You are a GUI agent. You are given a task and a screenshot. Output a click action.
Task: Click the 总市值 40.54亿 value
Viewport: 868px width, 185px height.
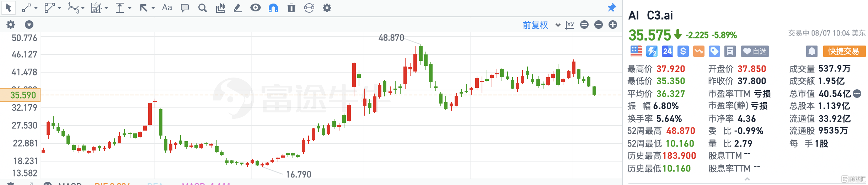coord(835,94)
